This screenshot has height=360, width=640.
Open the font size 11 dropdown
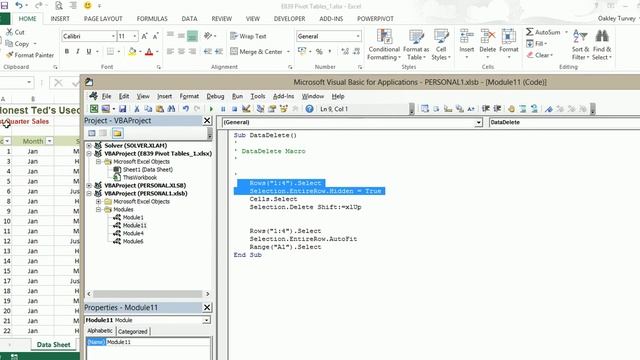click(135, 36)
